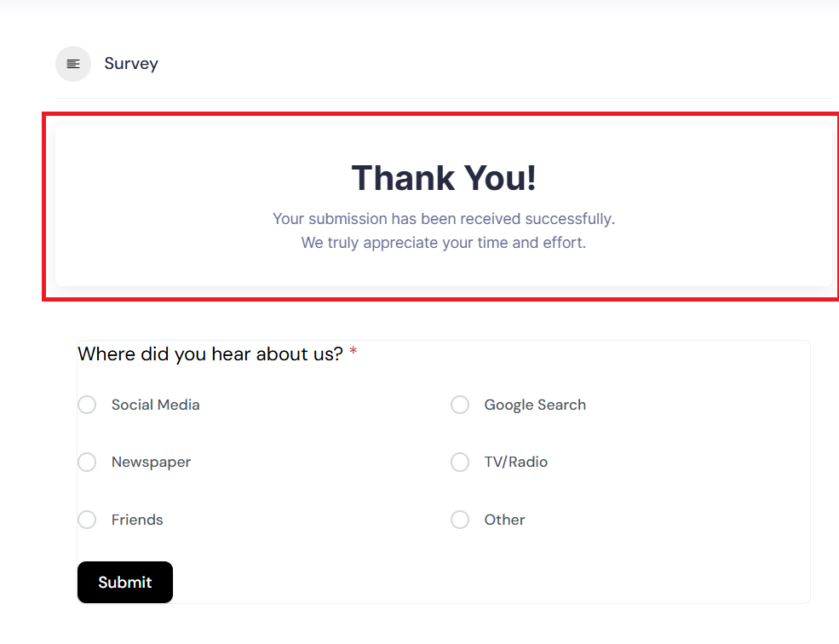Click the Survey page title text
This screenshot has width=839, height=644.
131,64
